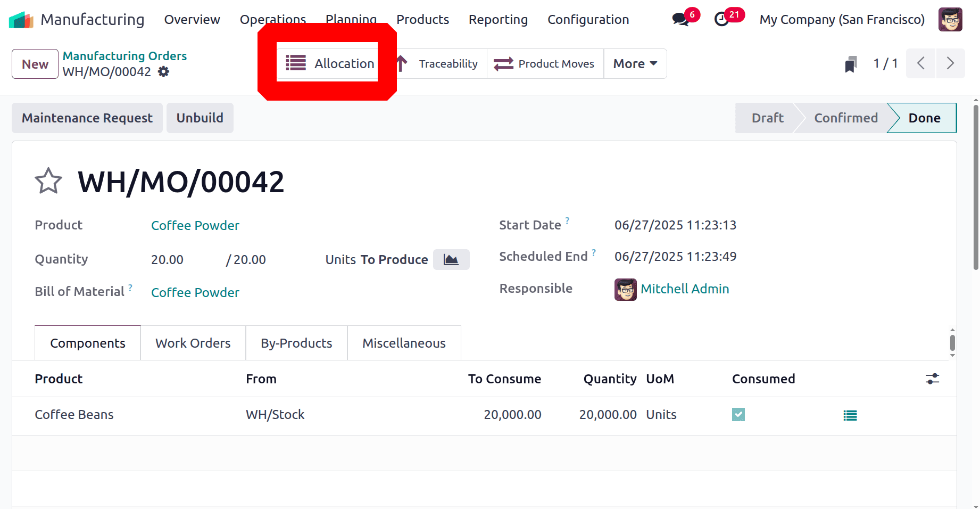Go to previous record arrow
This screenshot has height=509, width=980.
[x=920, y=63]
